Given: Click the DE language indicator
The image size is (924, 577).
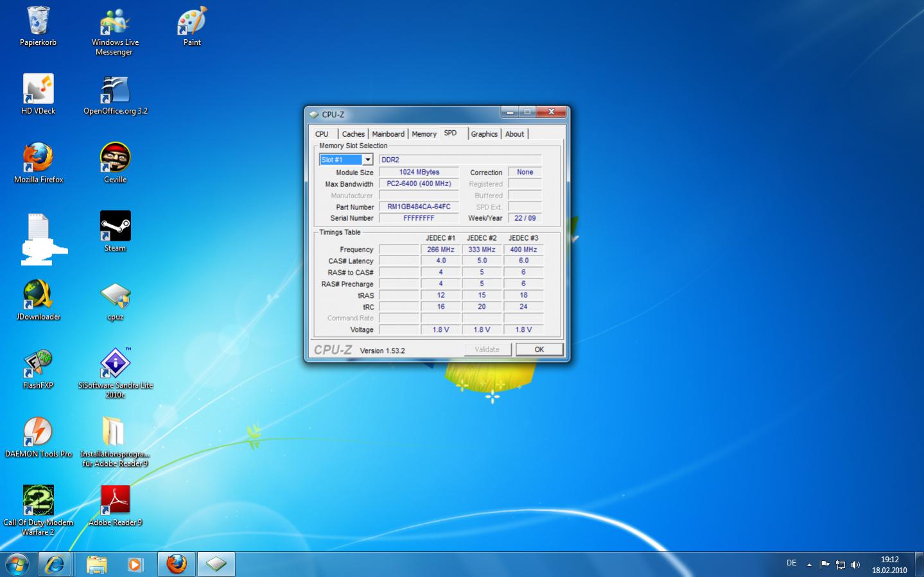Looking at the screenshot, I should (792, 563).
